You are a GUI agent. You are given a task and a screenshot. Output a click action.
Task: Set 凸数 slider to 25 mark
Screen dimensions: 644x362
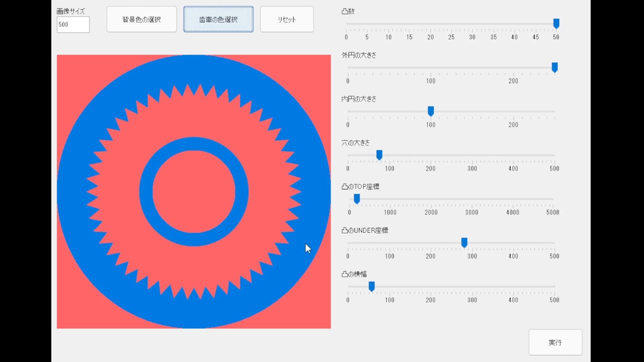tap(451, 24)
